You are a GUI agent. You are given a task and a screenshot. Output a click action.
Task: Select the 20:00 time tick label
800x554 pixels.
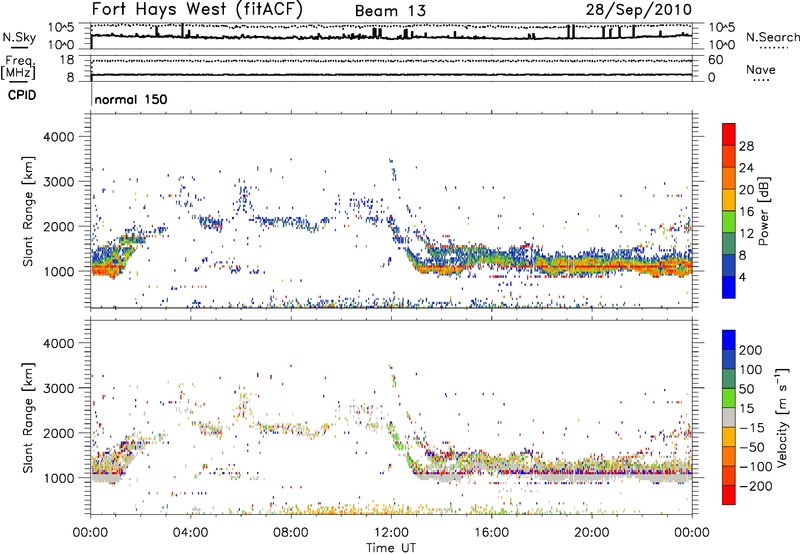coord(592,533)
